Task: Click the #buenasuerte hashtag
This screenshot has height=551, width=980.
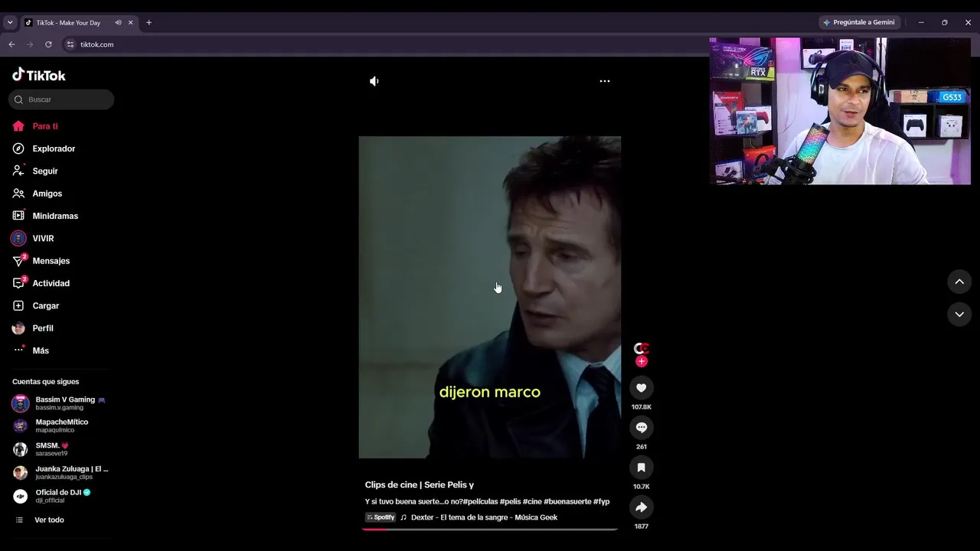Action: point(567,502)
